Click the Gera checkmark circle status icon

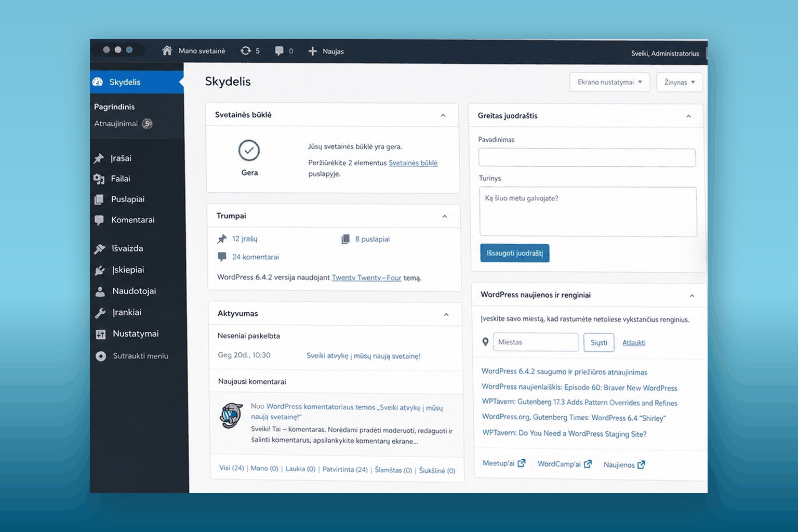249,151
